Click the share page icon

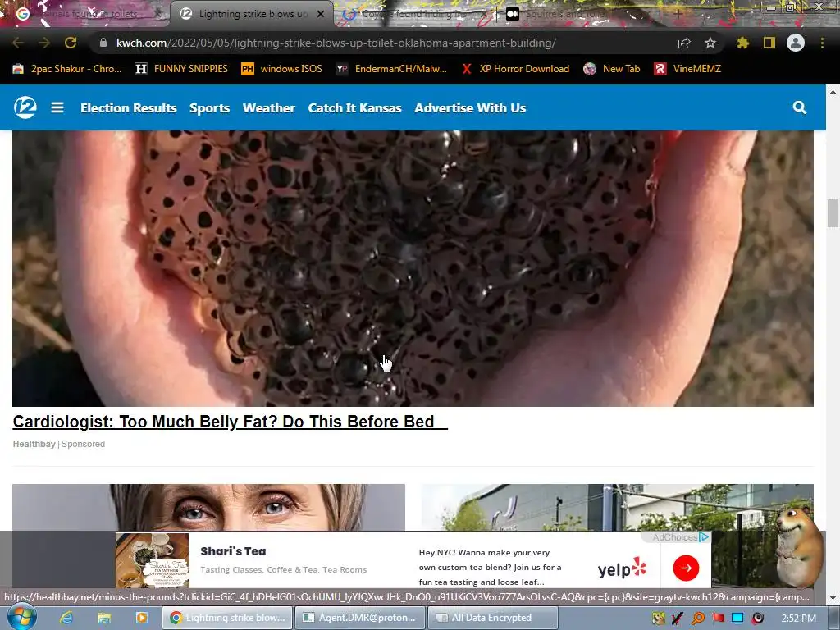tap(684, 43)
